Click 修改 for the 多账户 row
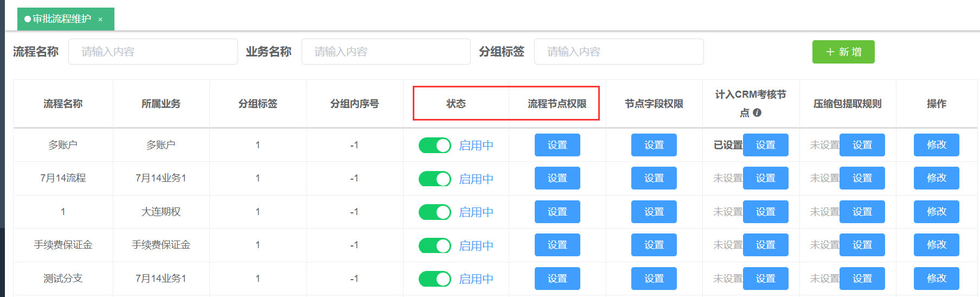 [937, 145]
